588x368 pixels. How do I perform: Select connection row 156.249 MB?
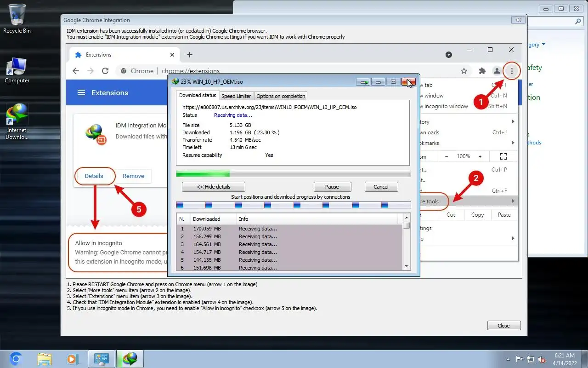289,236
